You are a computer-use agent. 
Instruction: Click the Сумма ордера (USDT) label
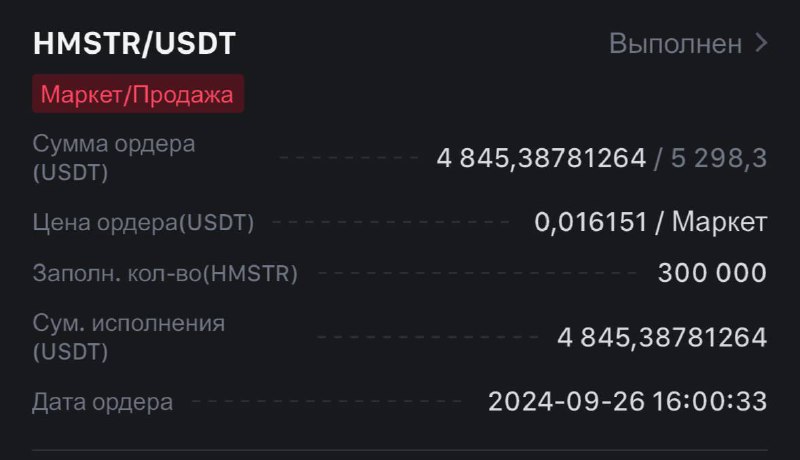point(114,158)
